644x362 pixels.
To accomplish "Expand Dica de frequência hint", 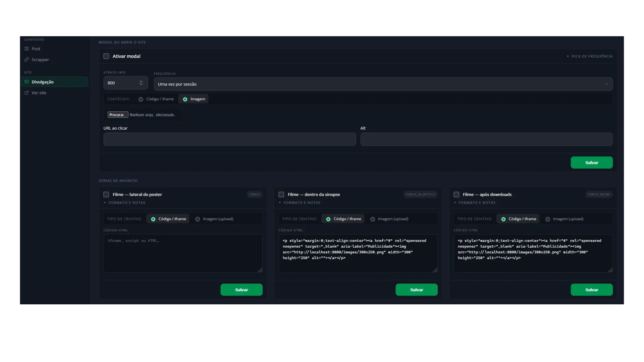I will tap(590, 56).
